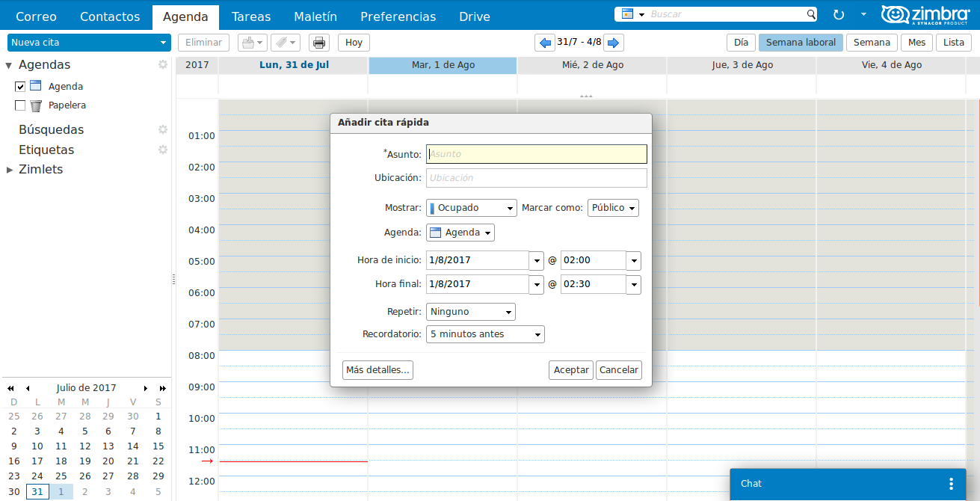Image resolution: width=980 pixels, height=501 pixels.
Task: Open the tag appointment icon menu
Action: (286, 43)
